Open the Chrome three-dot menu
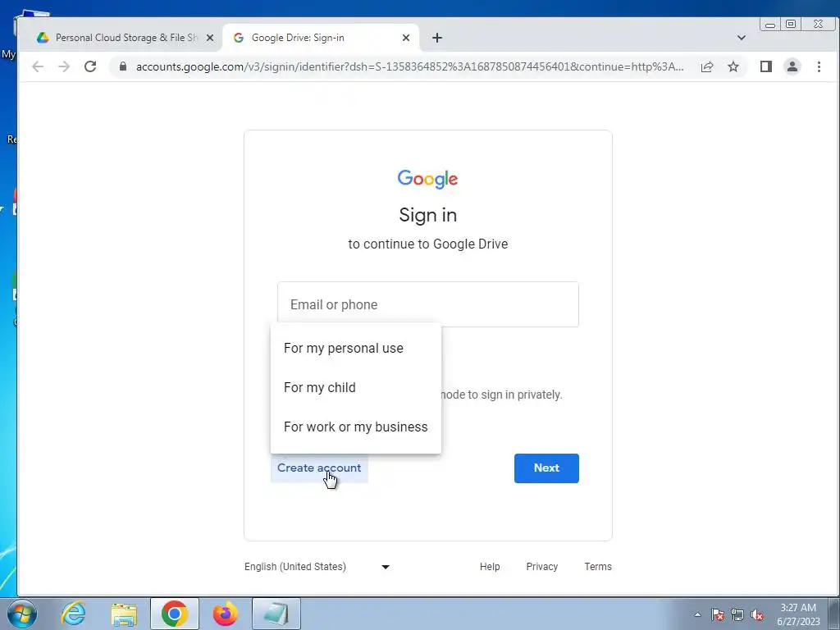This screenshot has height=630, width=840. coord(819,66)
